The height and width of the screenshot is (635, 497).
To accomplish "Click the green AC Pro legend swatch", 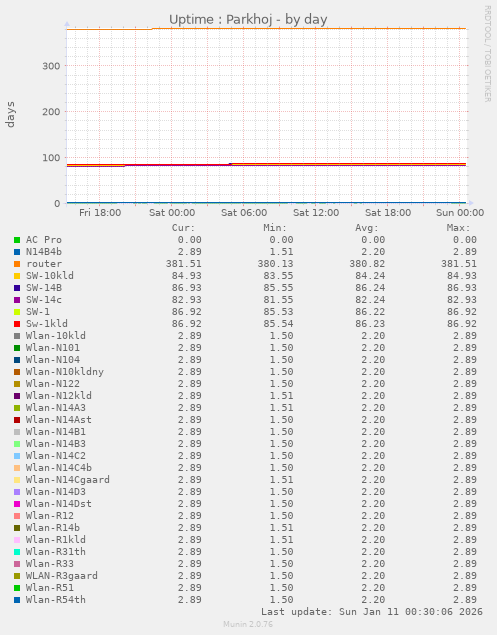I will tap(17, 240).
